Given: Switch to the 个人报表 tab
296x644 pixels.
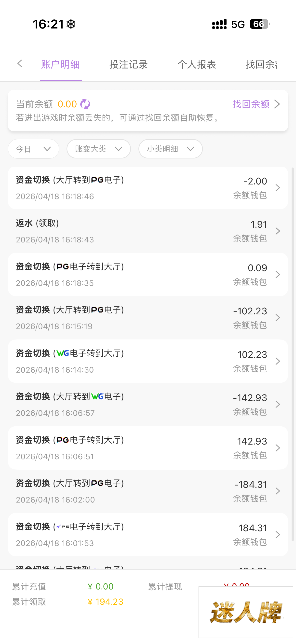Looking at the screenshot, I should (197, 65).
